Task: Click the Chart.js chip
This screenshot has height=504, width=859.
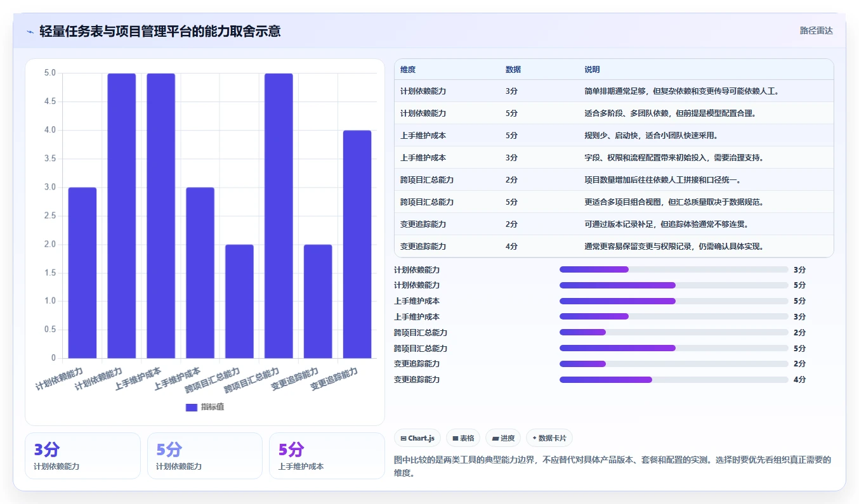Action: [417, 438]
